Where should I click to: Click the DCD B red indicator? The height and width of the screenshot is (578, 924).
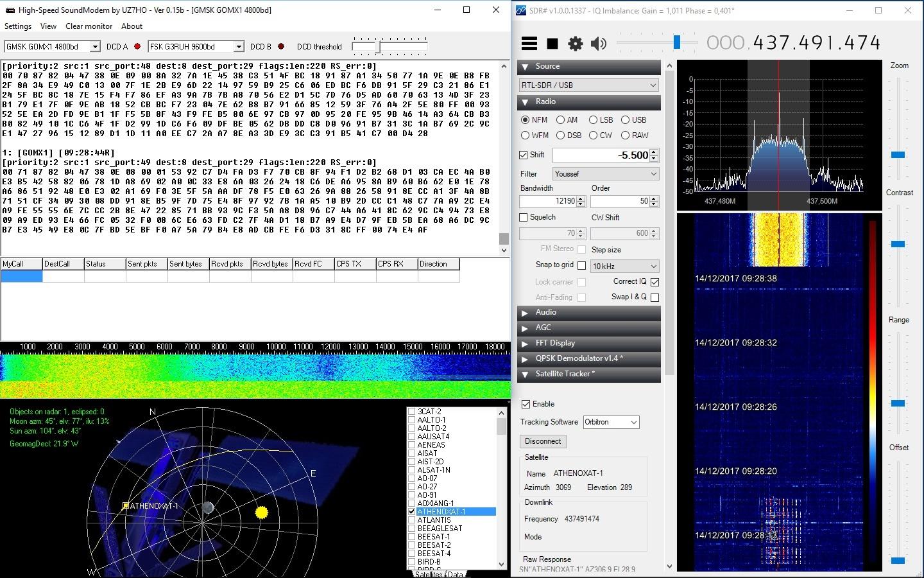pos(280,46)
